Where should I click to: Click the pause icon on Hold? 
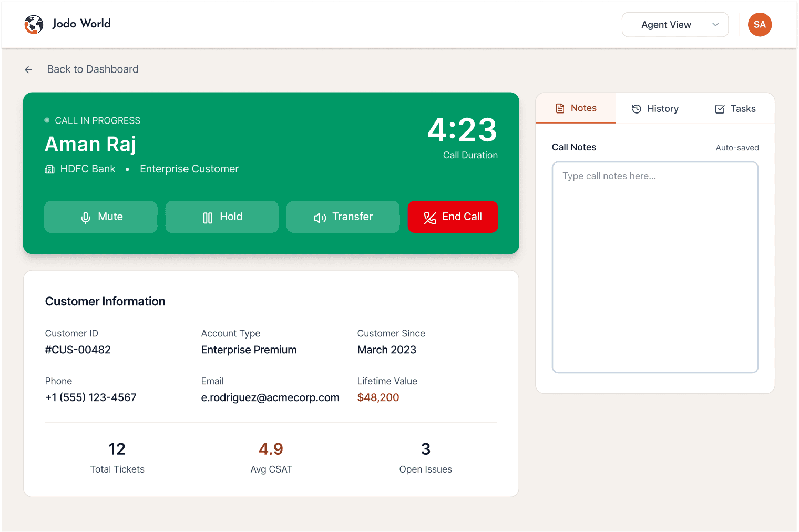(208, 218)
